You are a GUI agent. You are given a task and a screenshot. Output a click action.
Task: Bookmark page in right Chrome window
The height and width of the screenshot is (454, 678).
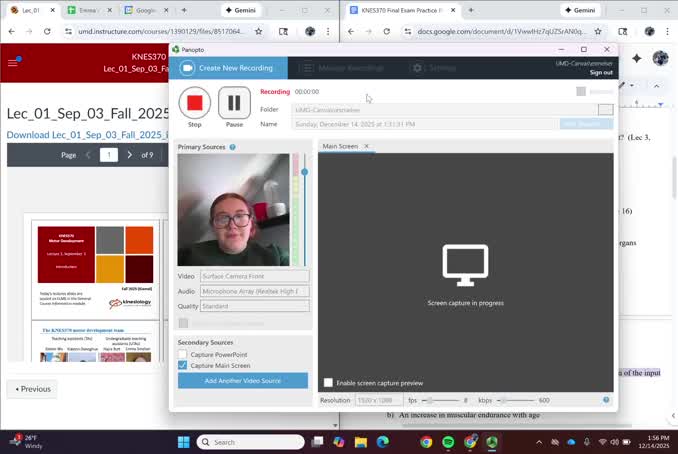[x=598, y=32]
